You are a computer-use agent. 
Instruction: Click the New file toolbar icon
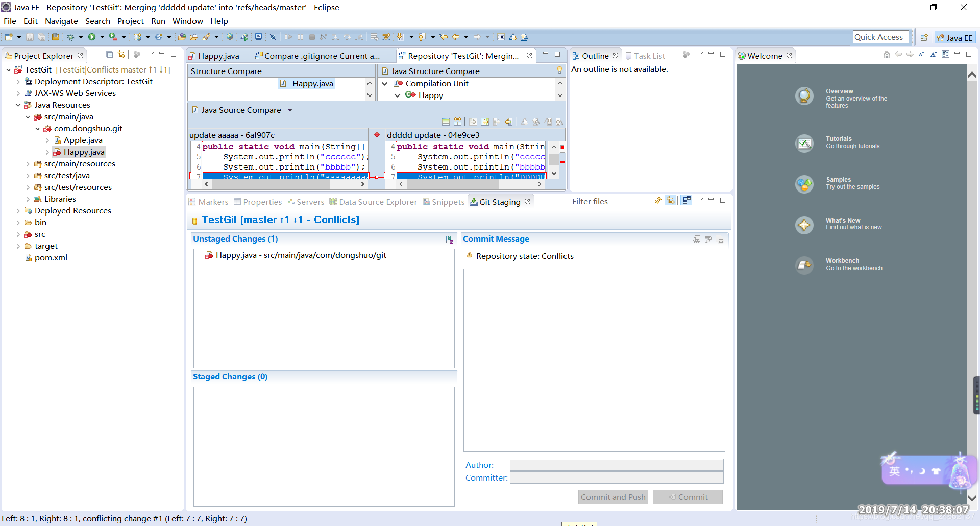click(x=9, y=37)
